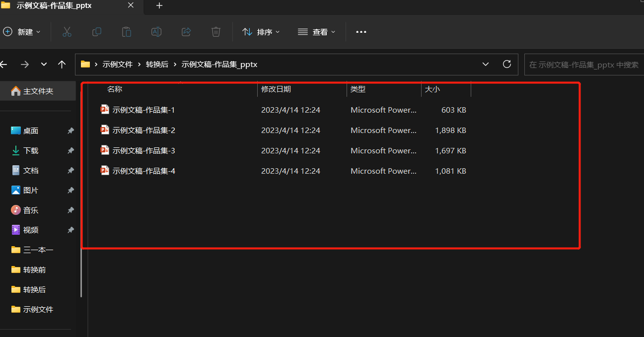
Task: Open a new File Explorer tab with the plus
Action: (159, 6)
